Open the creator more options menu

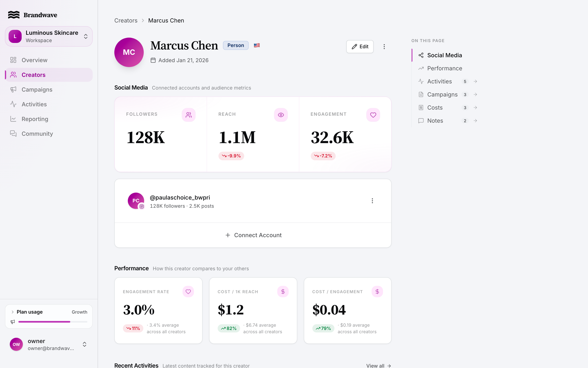(x=384, y=47)
